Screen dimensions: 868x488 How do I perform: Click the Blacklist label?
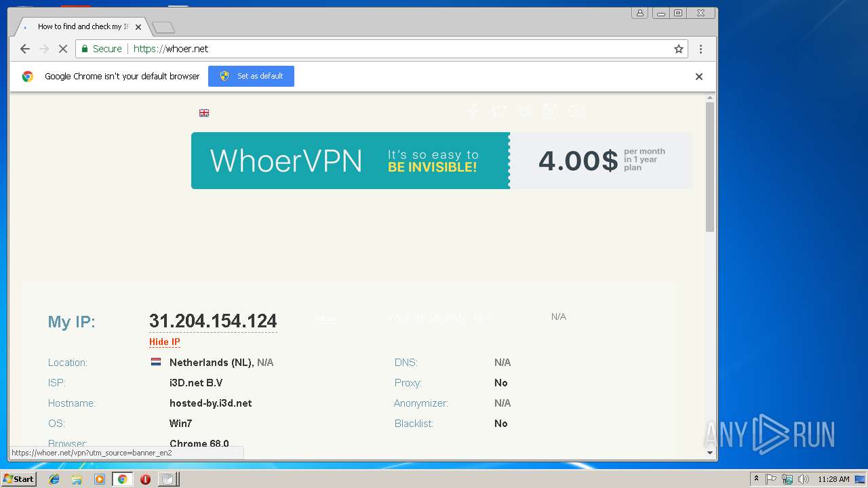(x=414, y=424)
